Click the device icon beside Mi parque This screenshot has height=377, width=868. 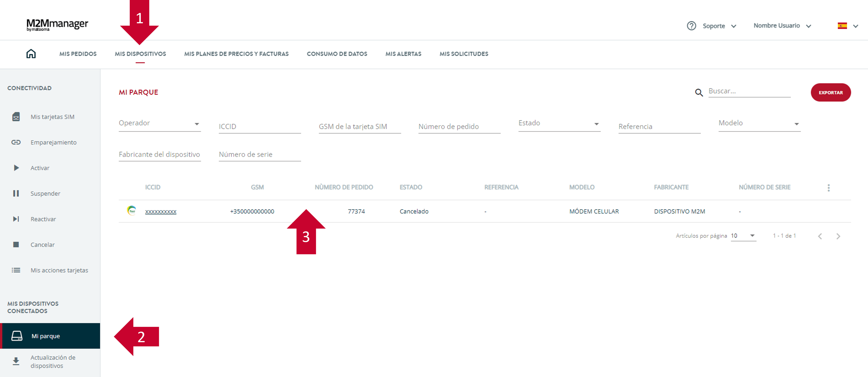[x=17, y=336]
